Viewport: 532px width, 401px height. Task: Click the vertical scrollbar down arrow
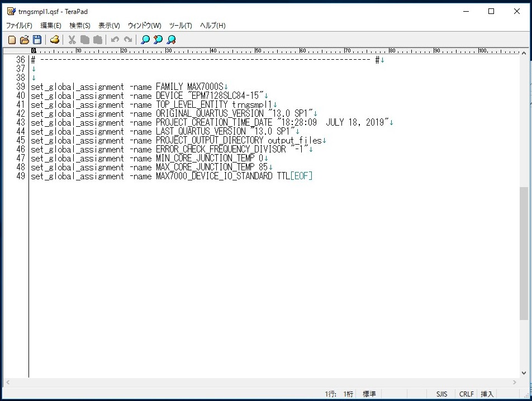[524, 373]
